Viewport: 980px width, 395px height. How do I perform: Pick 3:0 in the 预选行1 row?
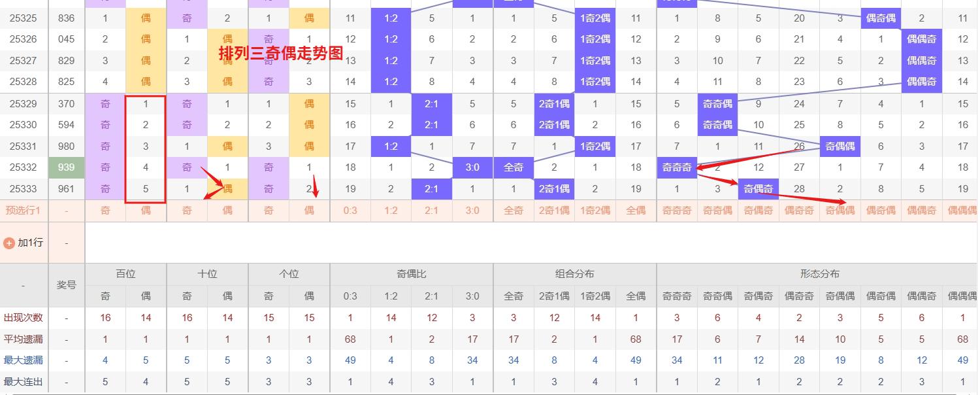(x=472, y=211)
